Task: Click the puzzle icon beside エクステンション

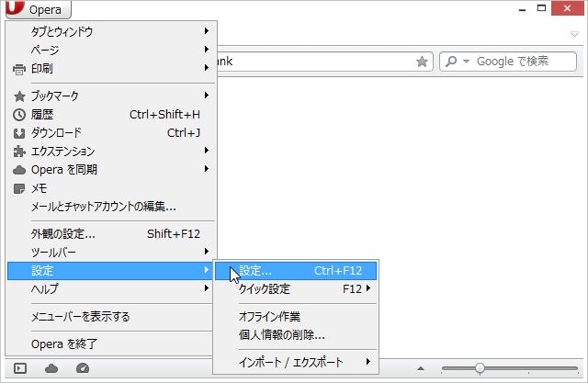Action: pyautogui.click(x=19, y=152)
